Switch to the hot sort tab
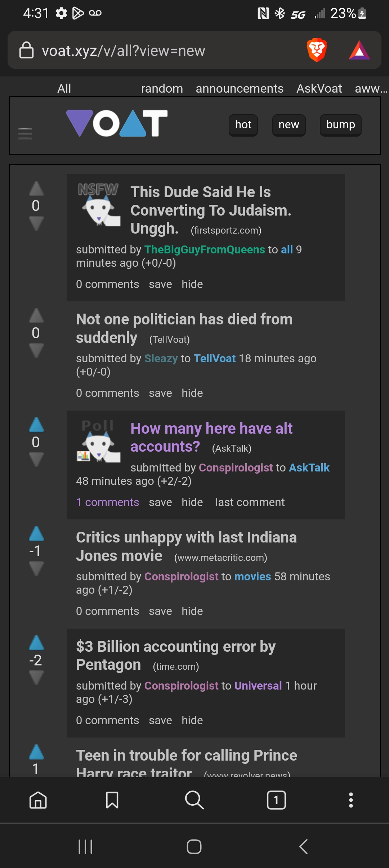This screenshot has height=868, width=389. [243, 125]
